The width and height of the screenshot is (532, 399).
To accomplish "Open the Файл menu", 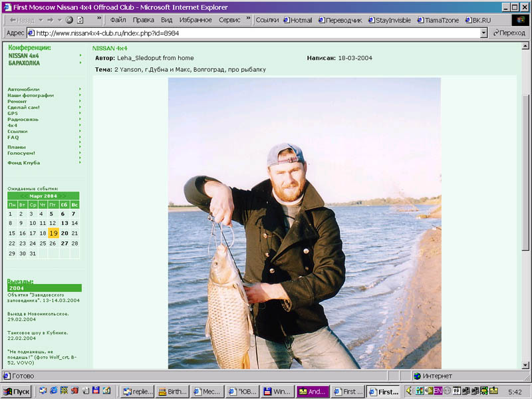I will tap(118, 20).
